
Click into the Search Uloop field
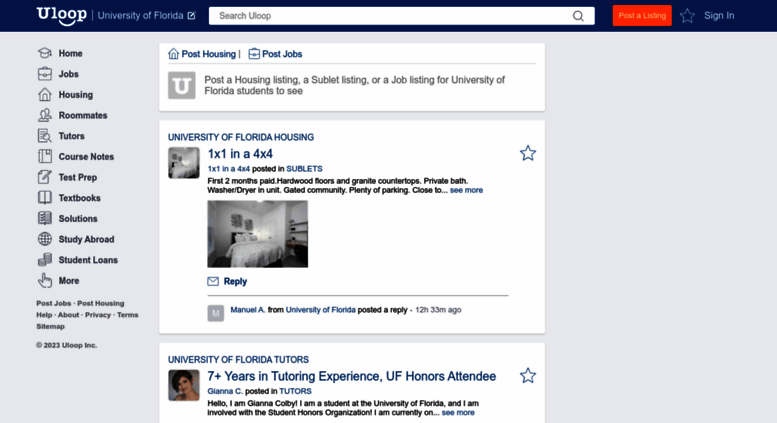coord(391,16)
